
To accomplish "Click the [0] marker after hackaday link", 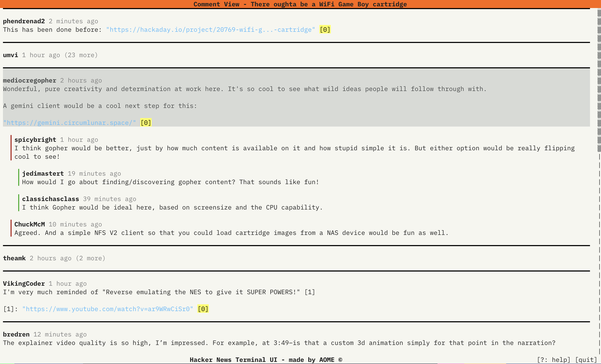I will click(x=325, y=30).
